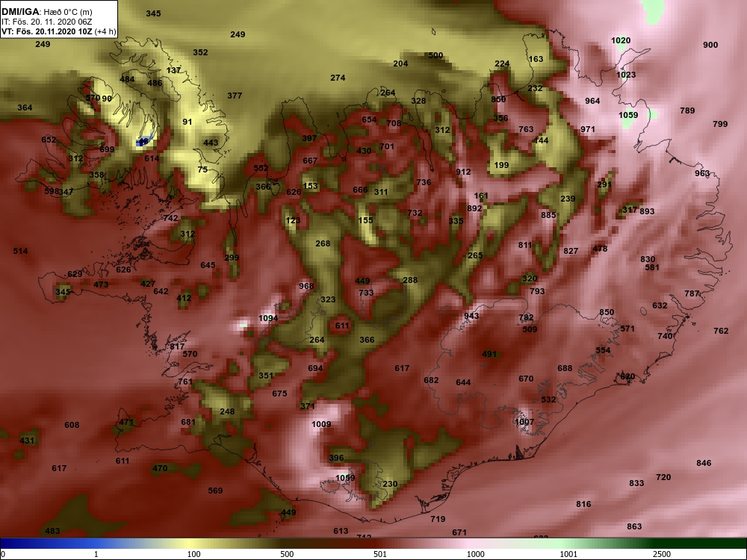Click the sea value 352
747x560 pixels.
pos(200,52)
